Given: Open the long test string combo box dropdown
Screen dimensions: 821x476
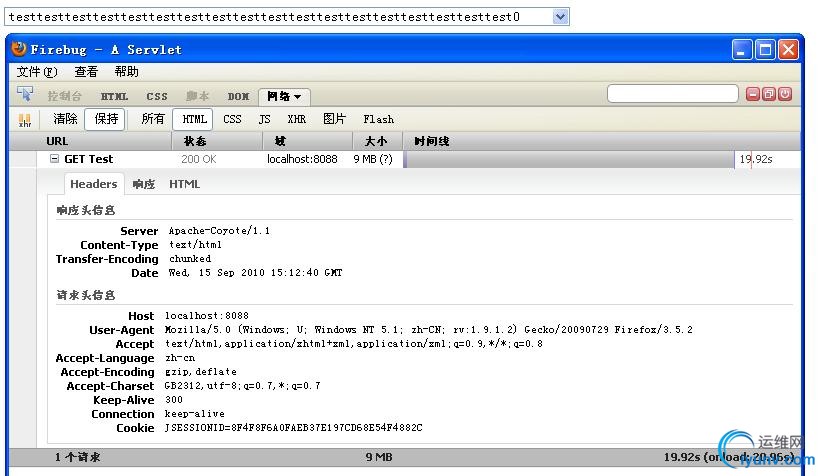Looking at the screenshot, I should (x=560, y=17).
